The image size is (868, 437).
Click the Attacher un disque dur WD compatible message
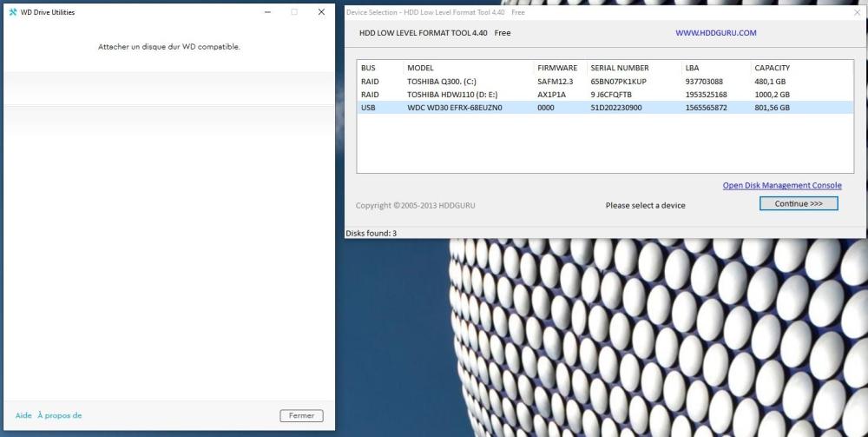click(169, 47)
